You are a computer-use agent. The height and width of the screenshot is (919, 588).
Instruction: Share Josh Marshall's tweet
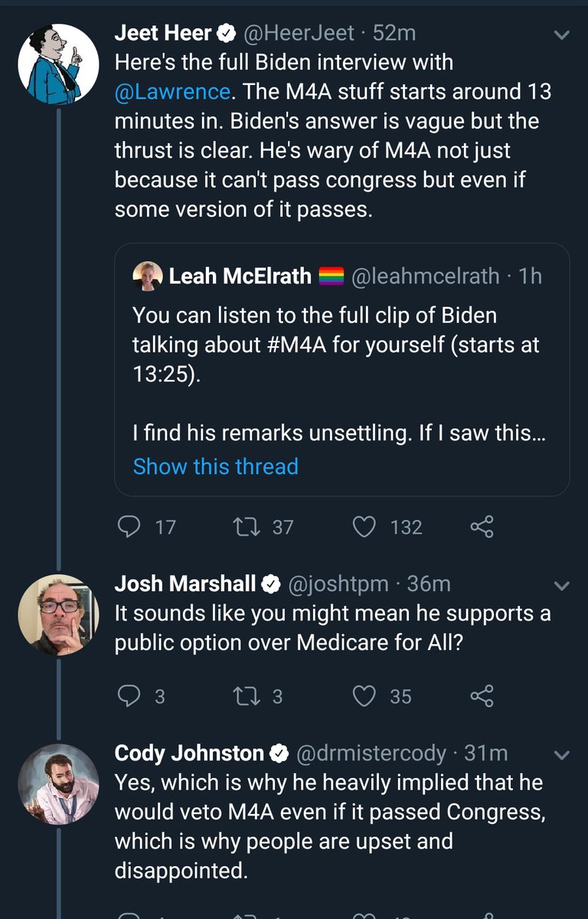tap(482, 695)
